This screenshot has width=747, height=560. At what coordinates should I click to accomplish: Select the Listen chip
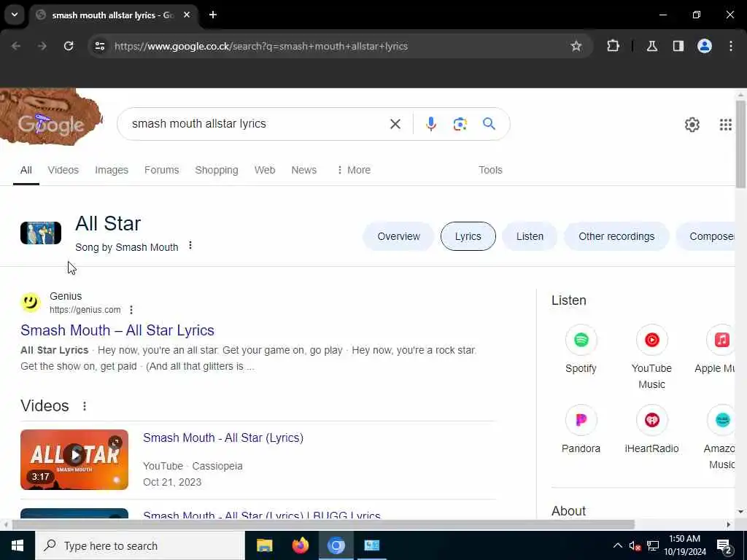click(x=530, y=236)
